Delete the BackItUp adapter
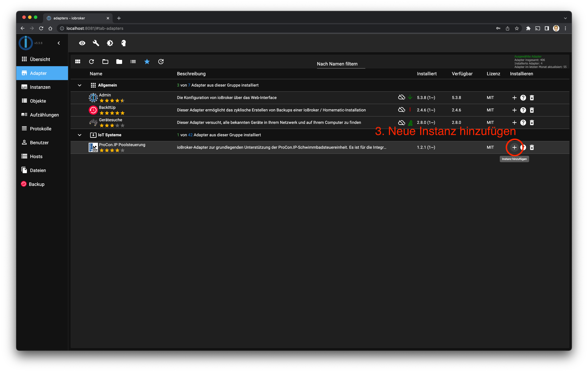 pyautogui.click(x=532, y=110)
